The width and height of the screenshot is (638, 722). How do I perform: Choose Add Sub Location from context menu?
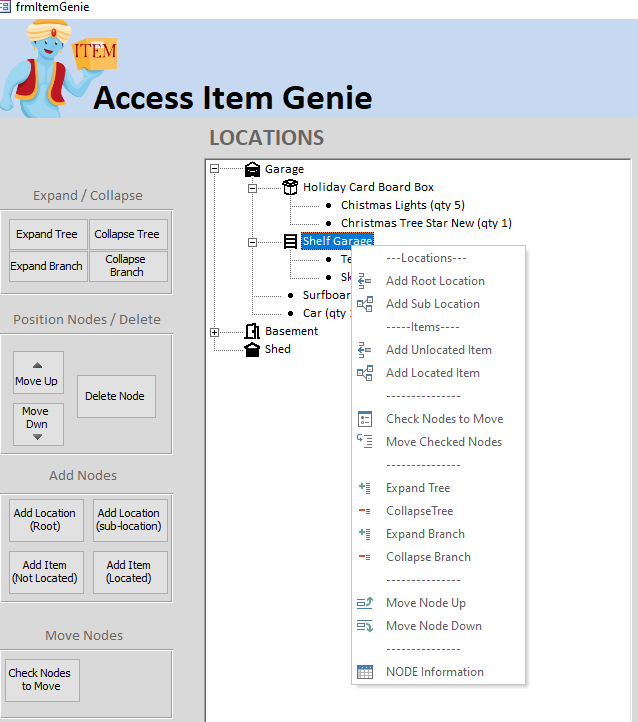tap(432, 304)
